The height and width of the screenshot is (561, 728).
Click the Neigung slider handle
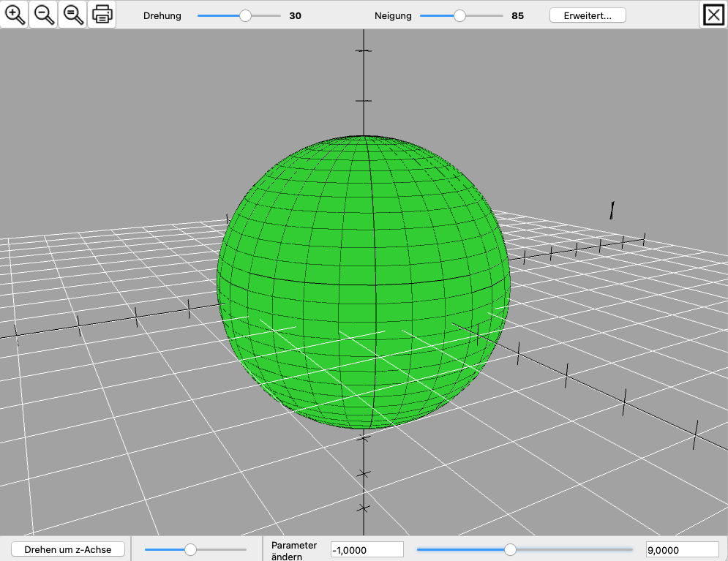click(x=459, y=15)
